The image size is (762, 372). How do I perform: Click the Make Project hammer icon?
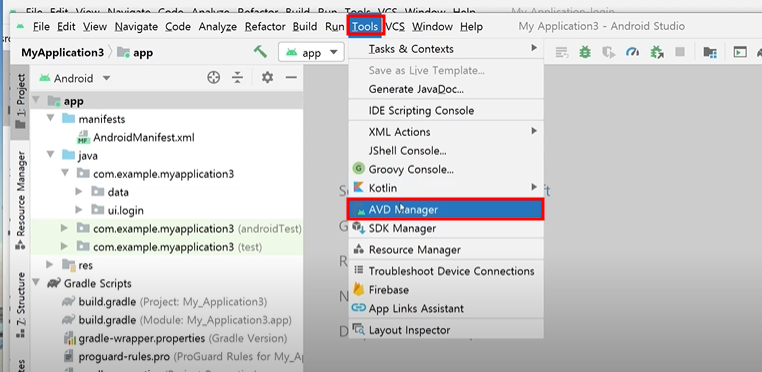pos(260,52)
